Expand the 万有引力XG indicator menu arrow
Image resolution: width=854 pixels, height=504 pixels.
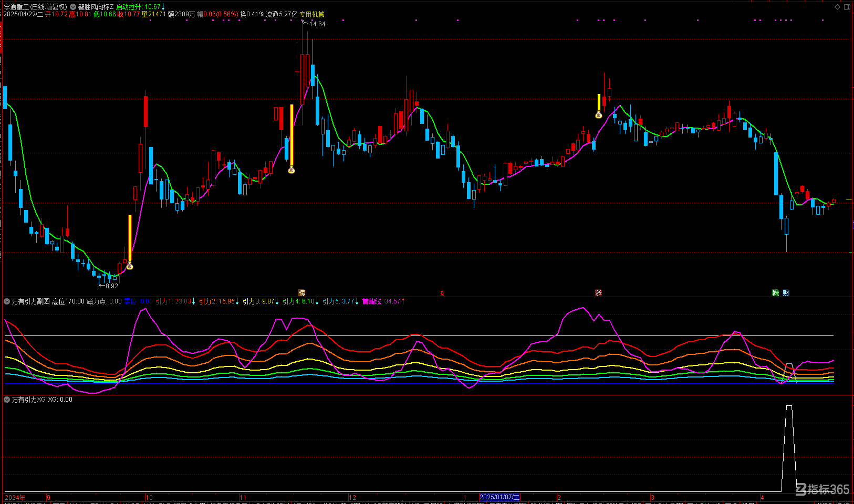click(x=7, y=400)
